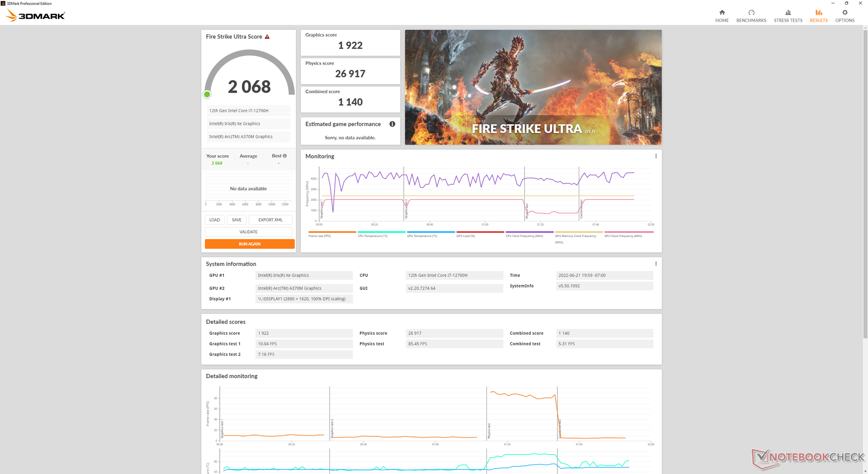868x474 pixels.
Task: Click the SystemInfo version v5.50.1092
Action: click(x=604, y=286)
